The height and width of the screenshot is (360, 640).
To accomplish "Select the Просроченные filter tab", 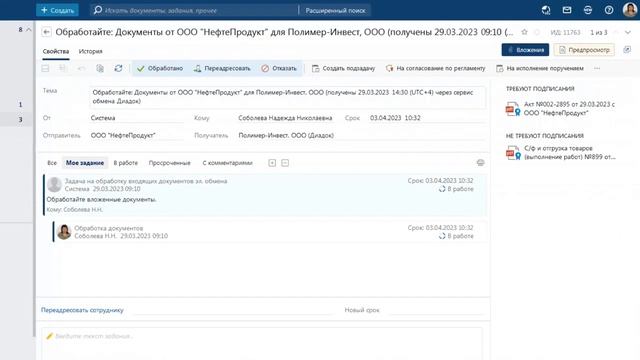I will point(169,163).
